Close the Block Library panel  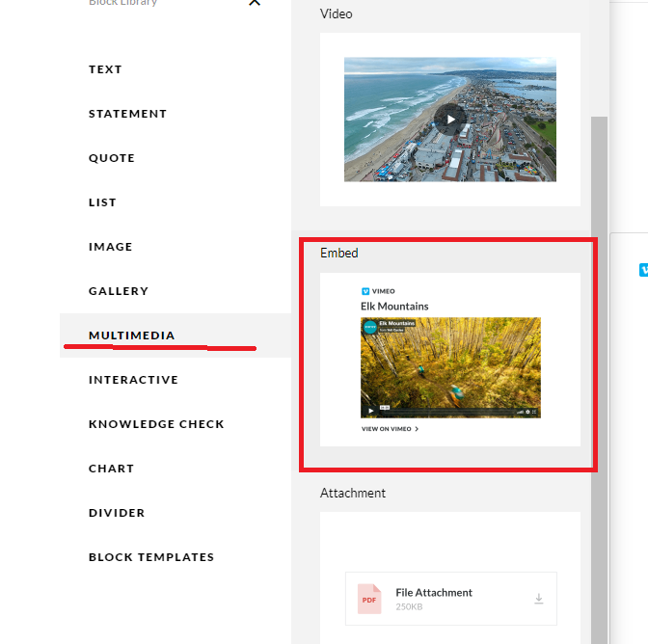pos(255,3)
